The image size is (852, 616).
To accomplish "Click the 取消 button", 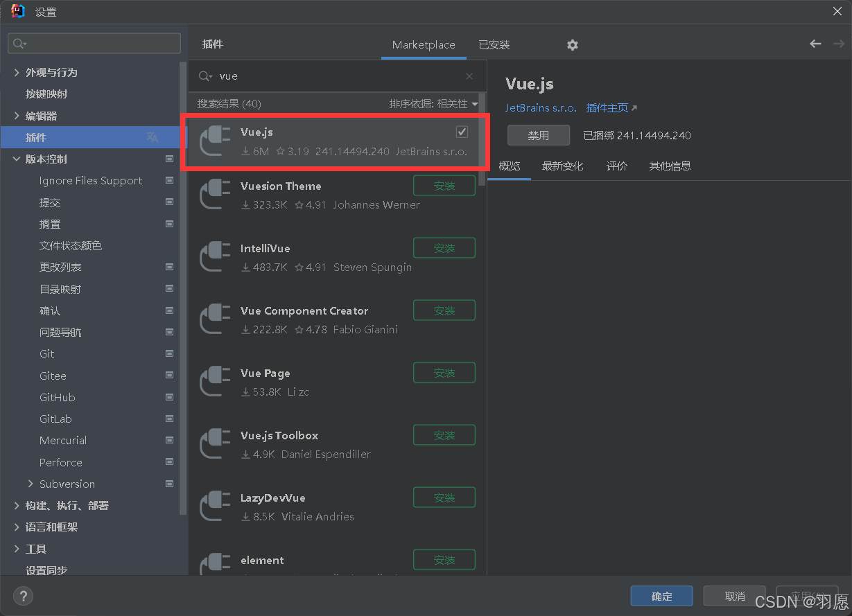I will (735, 596).
